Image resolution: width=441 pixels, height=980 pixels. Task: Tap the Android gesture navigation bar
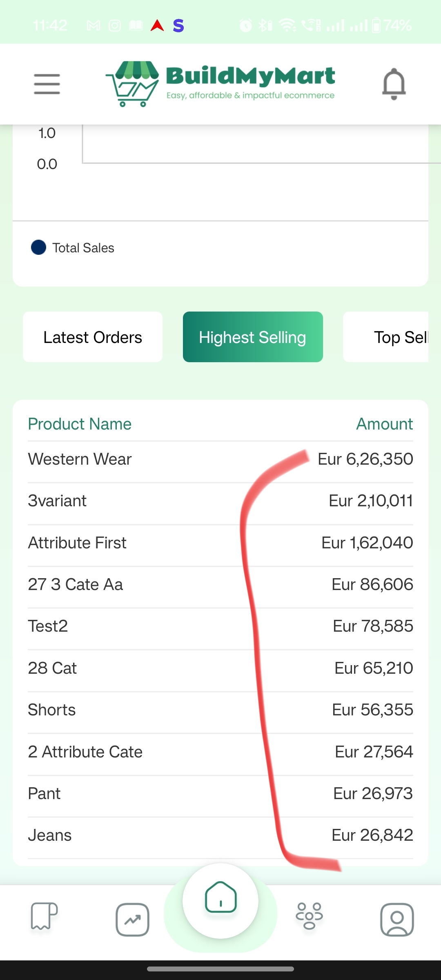point(220,969)
